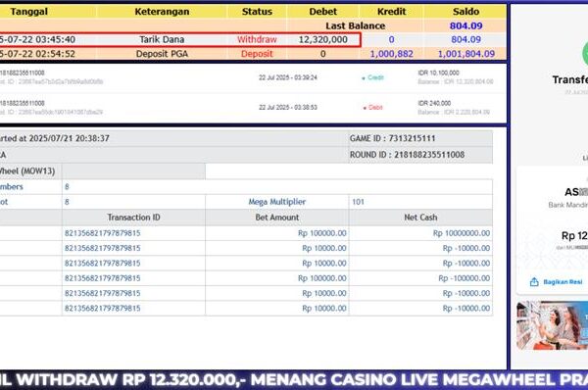Click the Tanggal column header
This screenshot has width=588, height=390.
28,11
